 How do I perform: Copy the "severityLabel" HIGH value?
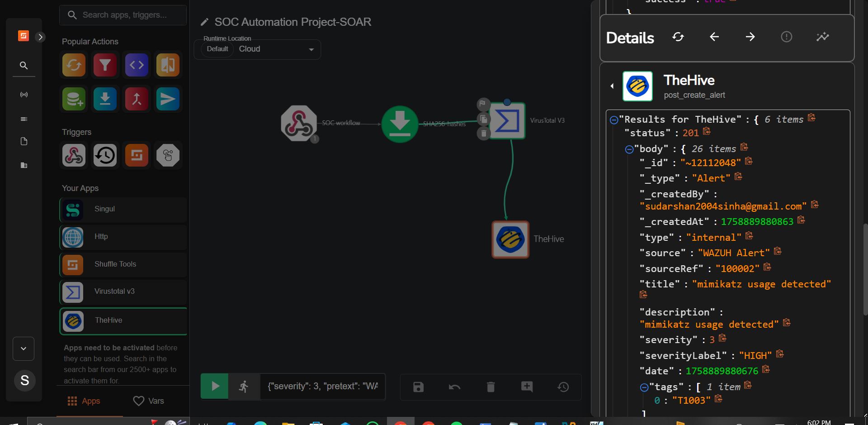(780, 353)
